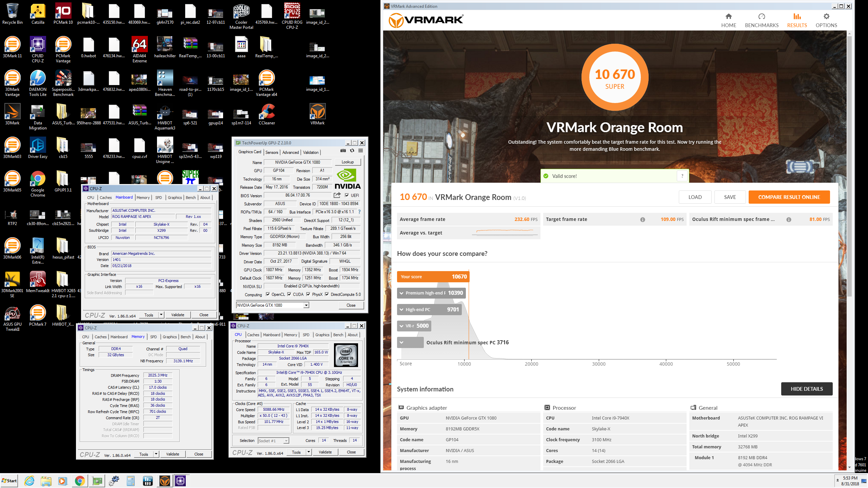Go to VRMark BENCHMARKS section
The image size is (868, 488).
(762, 20)
